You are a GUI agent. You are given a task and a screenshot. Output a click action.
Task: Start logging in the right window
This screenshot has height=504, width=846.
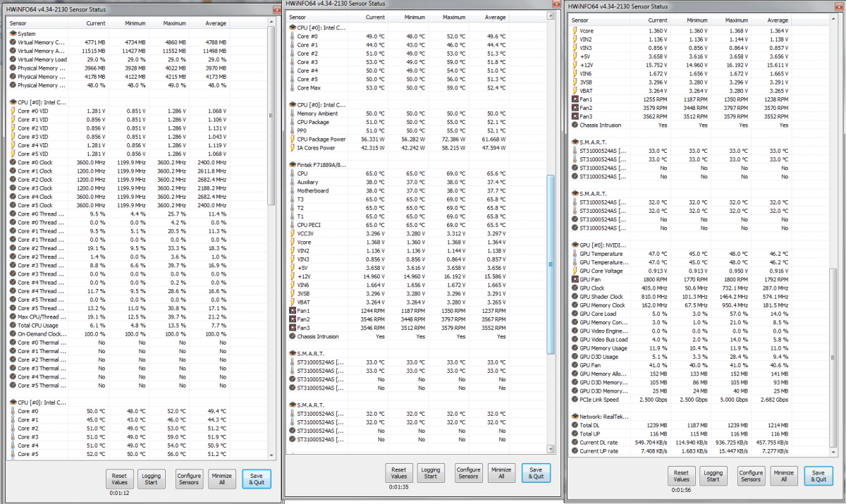(x=713, y=477)
